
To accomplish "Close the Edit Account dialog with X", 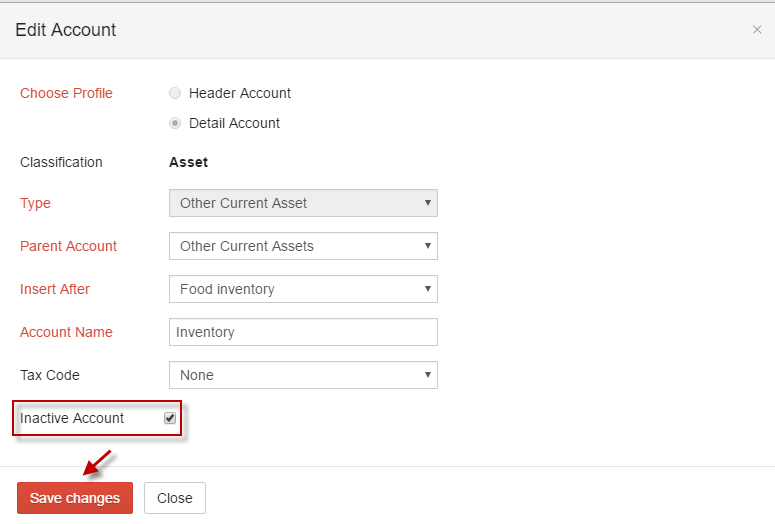I will pyautogui.click(x=757, y=30).
